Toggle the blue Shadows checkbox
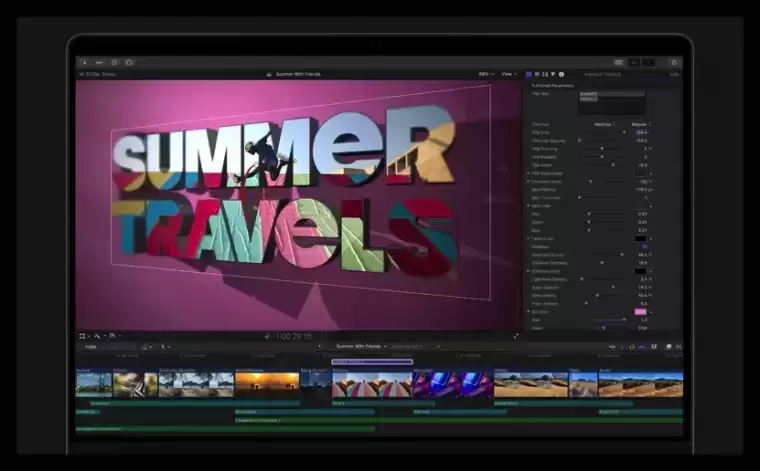760x471 pixels. point(645,247)
